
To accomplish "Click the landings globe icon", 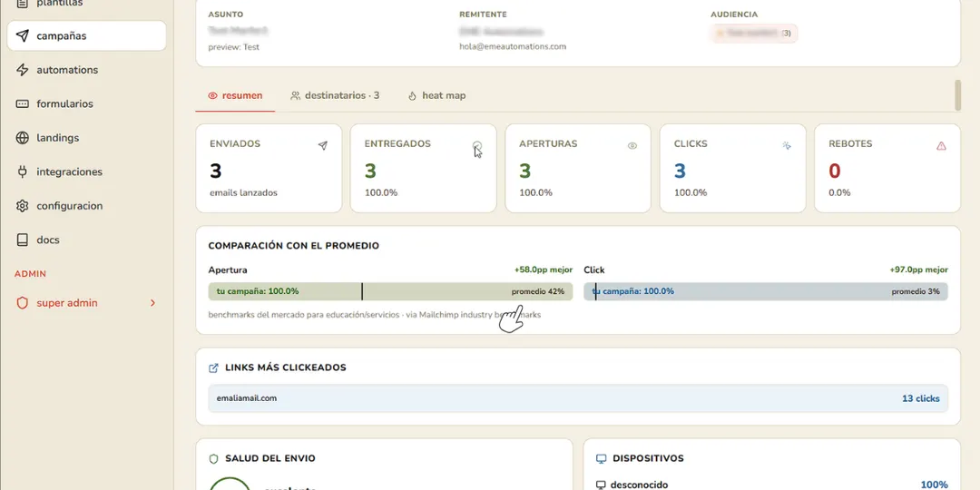I will (x=23, y=138).
